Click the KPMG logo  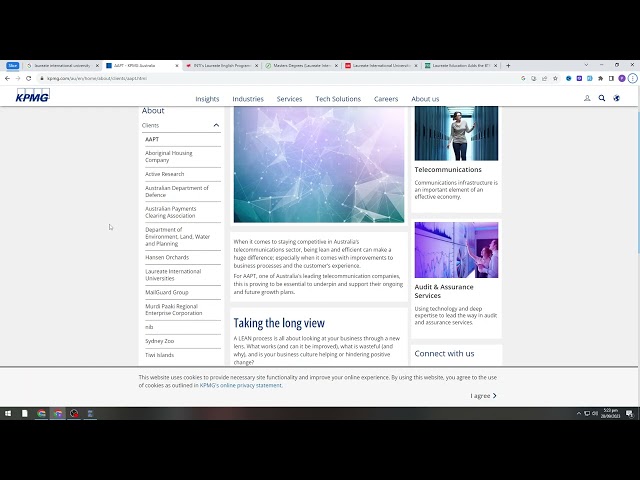[33, 95]
